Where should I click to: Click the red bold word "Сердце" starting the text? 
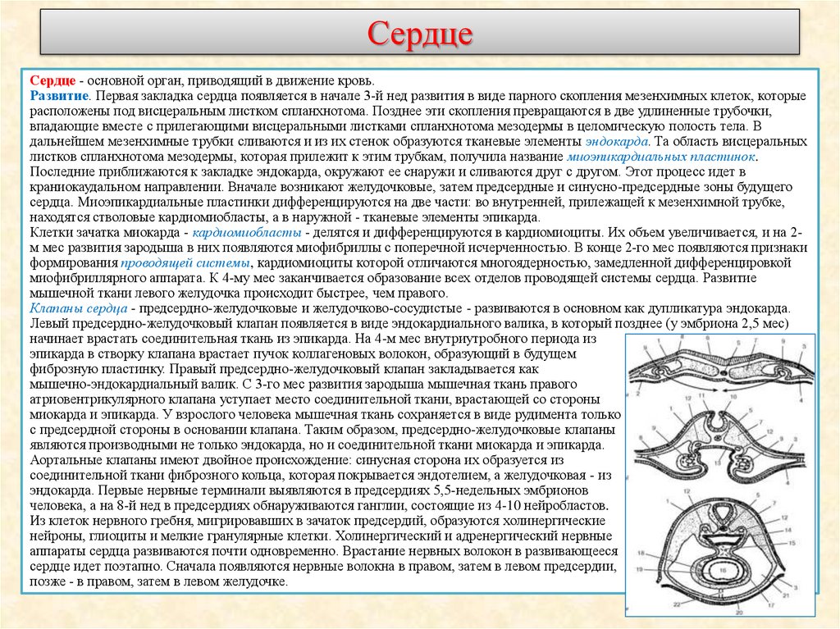click(x=54, y=82)
